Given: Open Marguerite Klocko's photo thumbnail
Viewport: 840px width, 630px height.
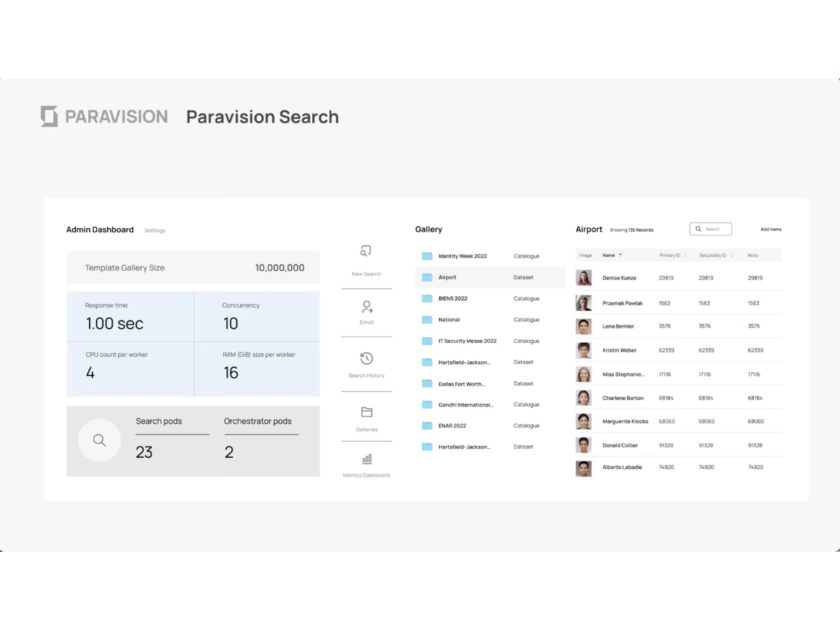Looking at the screenshot, I should pos(584,421).
